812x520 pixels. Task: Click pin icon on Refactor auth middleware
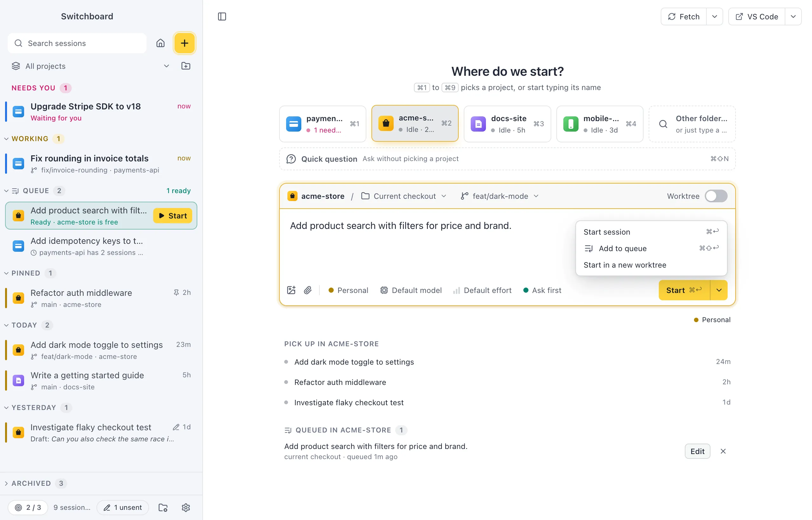pos(176,292)
